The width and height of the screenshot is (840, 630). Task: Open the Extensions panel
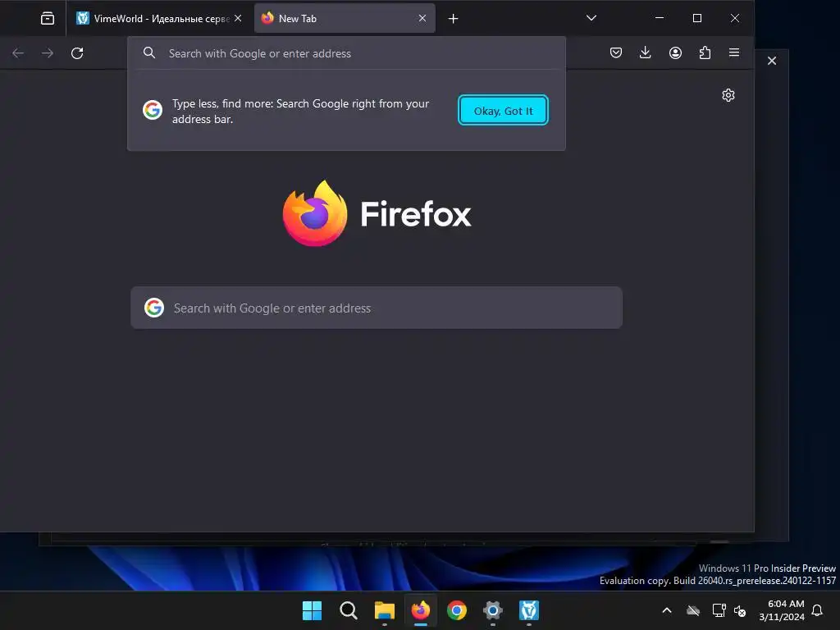(705, 52)
